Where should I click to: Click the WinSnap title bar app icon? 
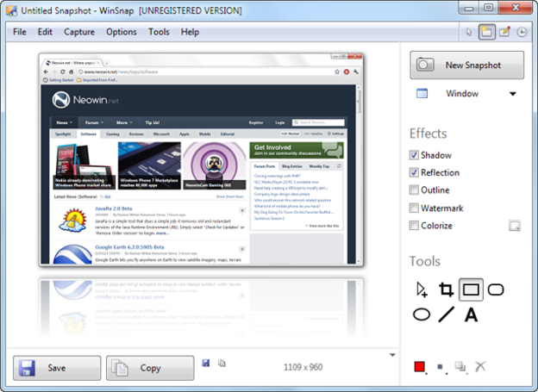coord(11,10)
